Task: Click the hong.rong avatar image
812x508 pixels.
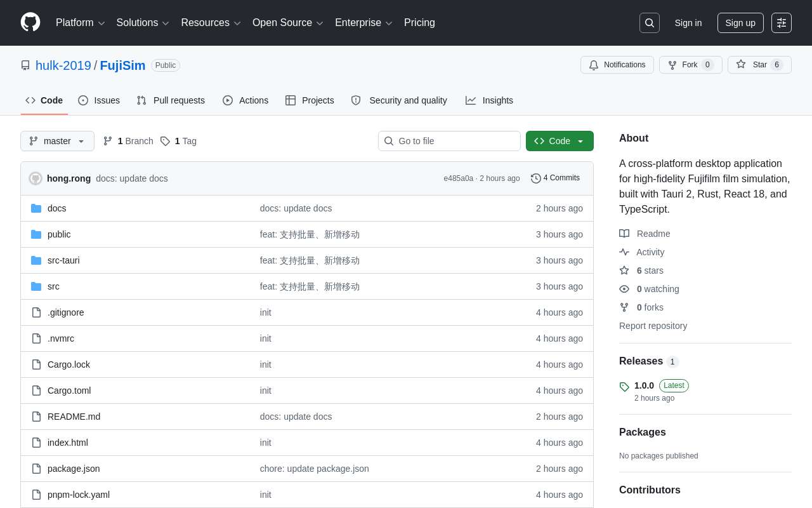Action: tap(36, 178)
